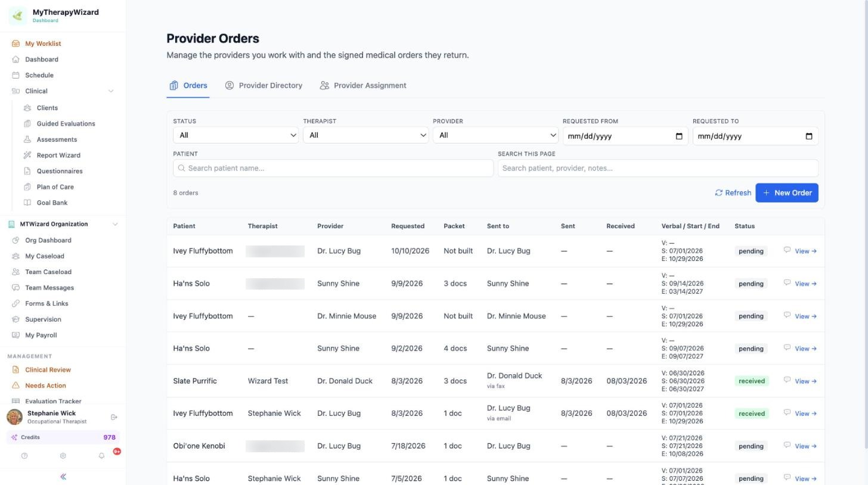The image size is (868, 485).
Task: View the Slate Purrific order
Action: pos(805,381)
